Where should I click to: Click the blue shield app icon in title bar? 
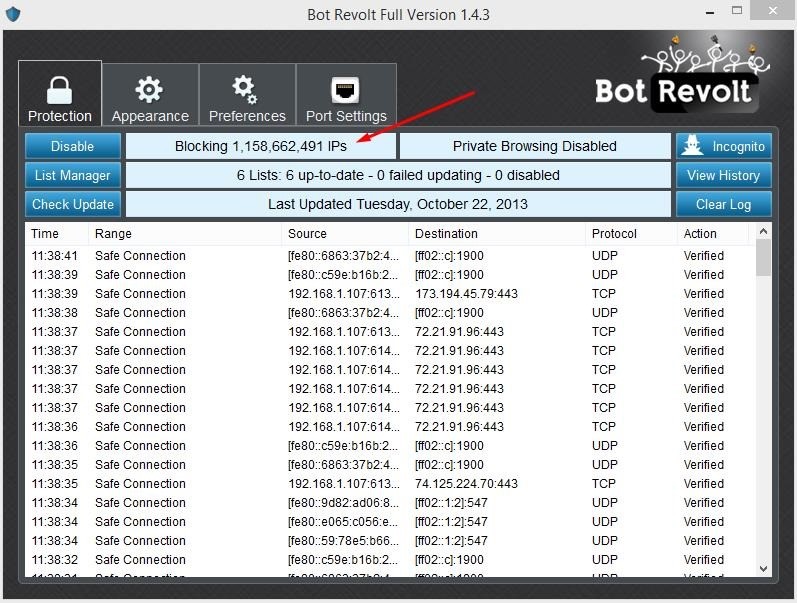13,14
